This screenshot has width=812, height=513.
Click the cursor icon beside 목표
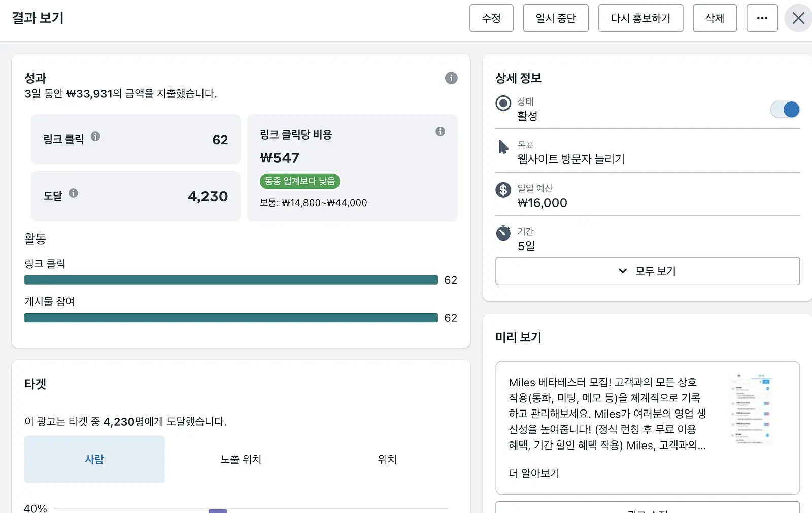coord(503,147)
